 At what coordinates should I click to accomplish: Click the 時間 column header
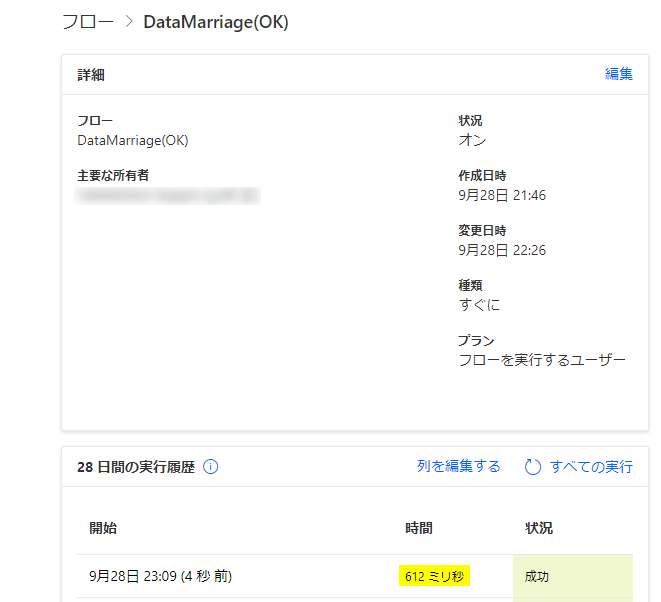pyautogui.click(x=419, y=528)
